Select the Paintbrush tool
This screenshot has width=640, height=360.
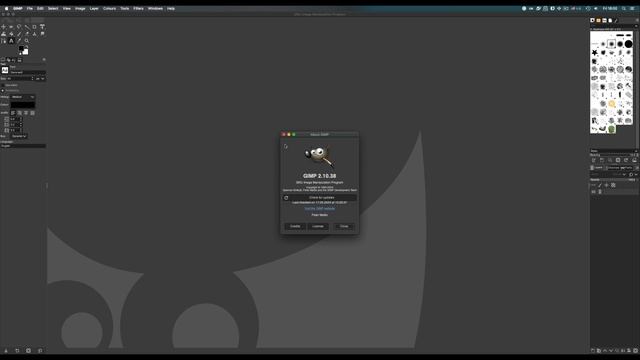[x=19, y=34]
